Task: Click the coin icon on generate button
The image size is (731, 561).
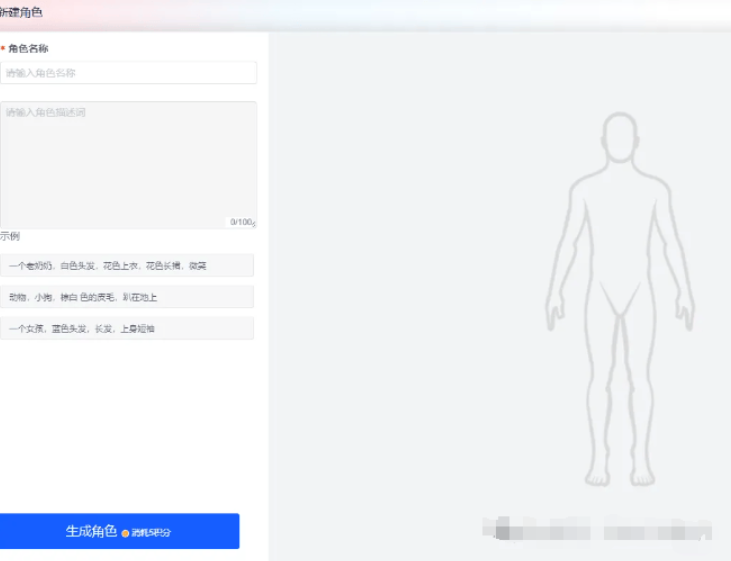Action: point(126,533)
